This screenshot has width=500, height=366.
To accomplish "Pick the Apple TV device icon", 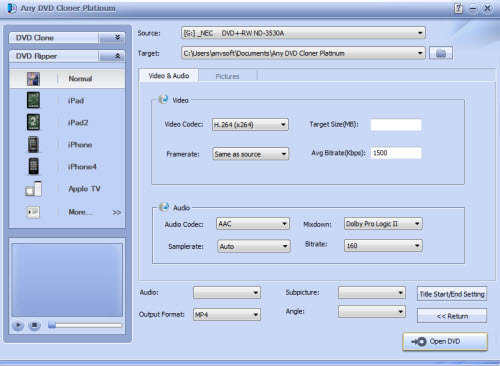I will click(34, 189).
